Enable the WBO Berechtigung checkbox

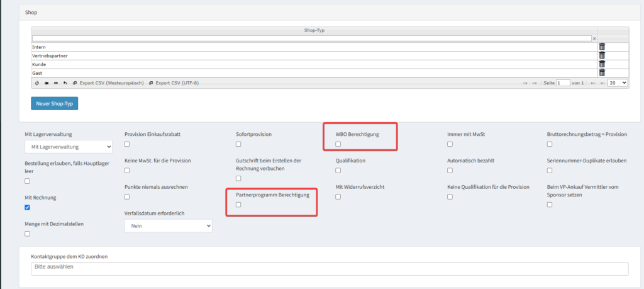pos(338,144)
